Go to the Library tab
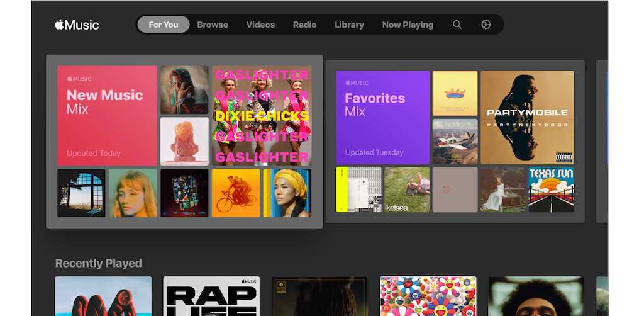The width and height of the screenshot is (644, 316). point(349,25)
